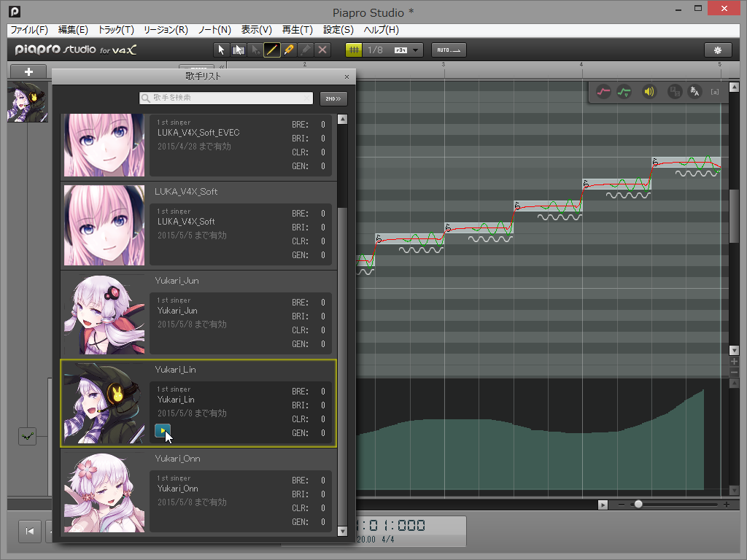
Task: Toggle the [a] phoneme symbol button
Action: click(x=715, y=92)
